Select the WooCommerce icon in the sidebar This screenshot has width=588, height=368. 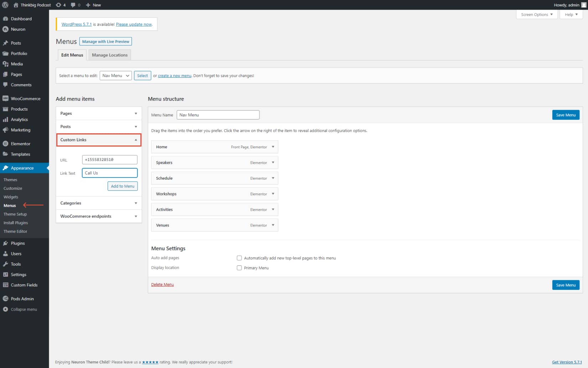(6, 98)
